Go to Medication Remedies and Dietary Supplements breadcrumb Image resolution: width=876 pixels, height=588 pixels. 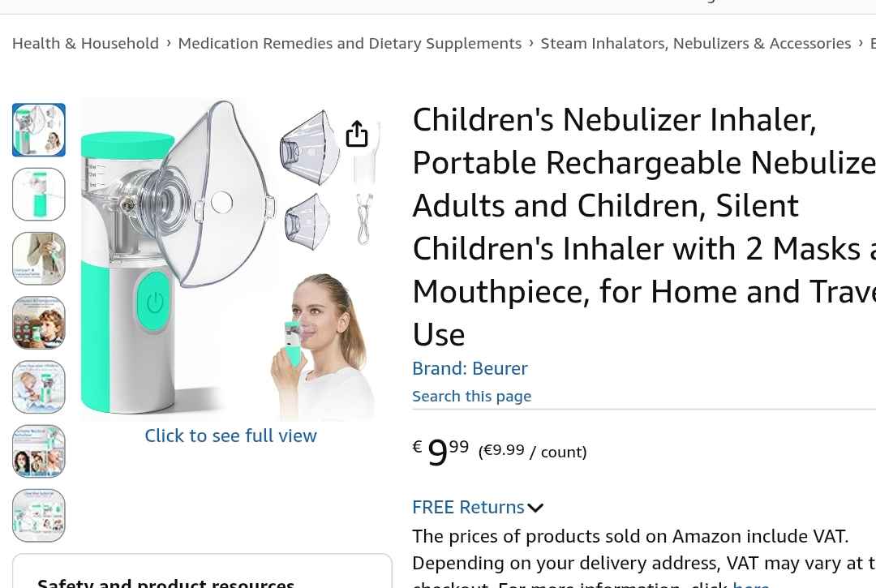350,43
